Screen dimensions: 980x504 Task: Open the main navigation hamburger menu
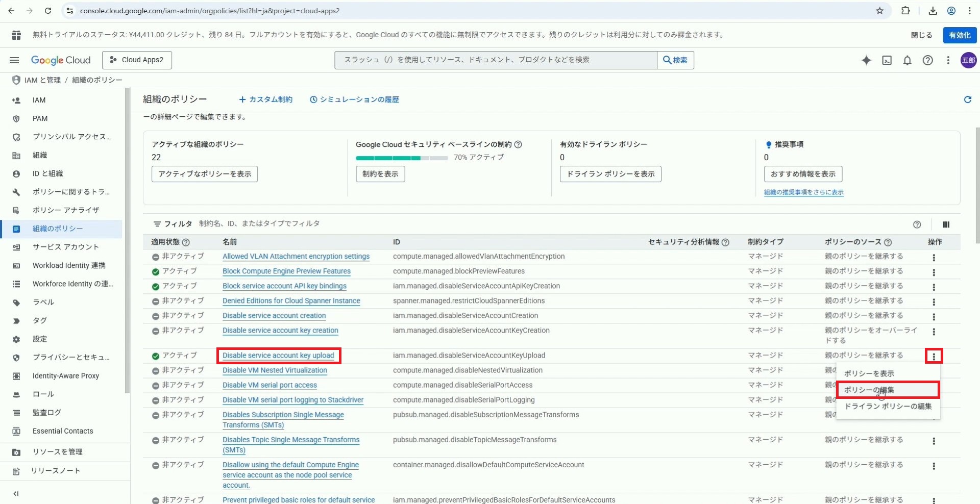coord(14,60)
